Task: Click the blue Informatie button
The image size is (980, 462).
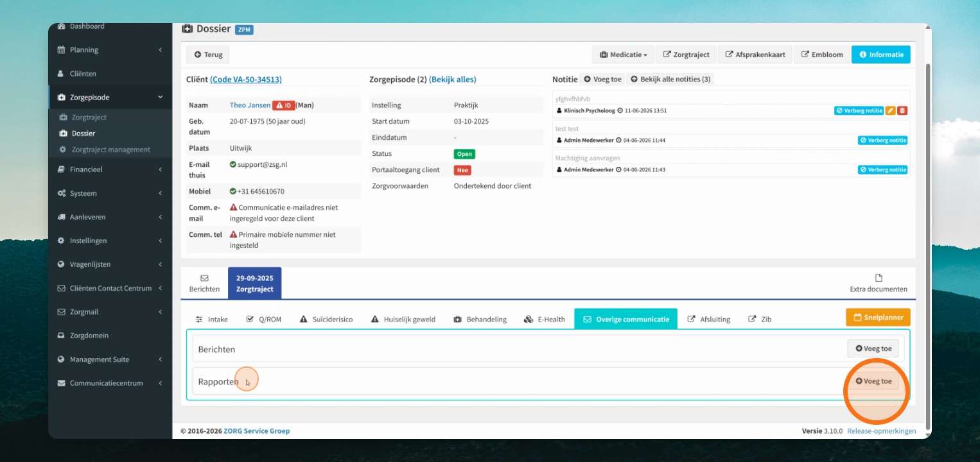Action: 880,55
